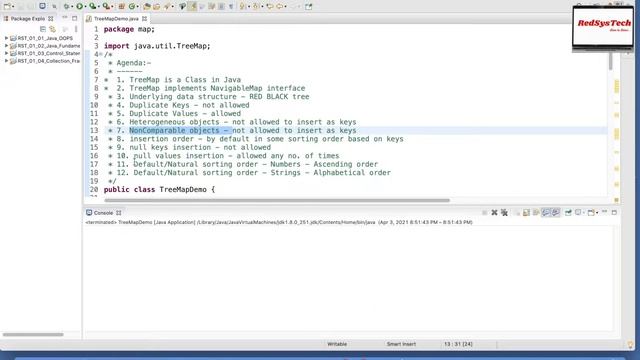Click the Search flashlight icon
The height and width of the screenshot is (360, 640).
[x=167, y=6]
